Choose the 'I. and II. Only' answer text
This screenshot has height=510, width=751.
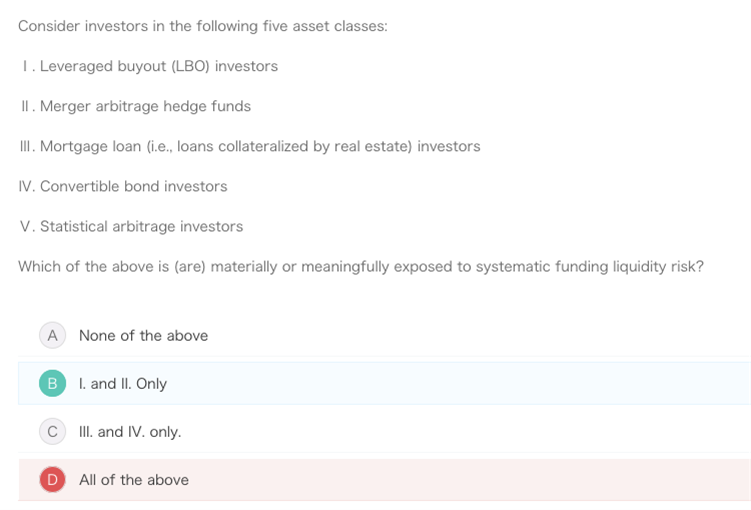pyautogui.click(x=123, y=384)
